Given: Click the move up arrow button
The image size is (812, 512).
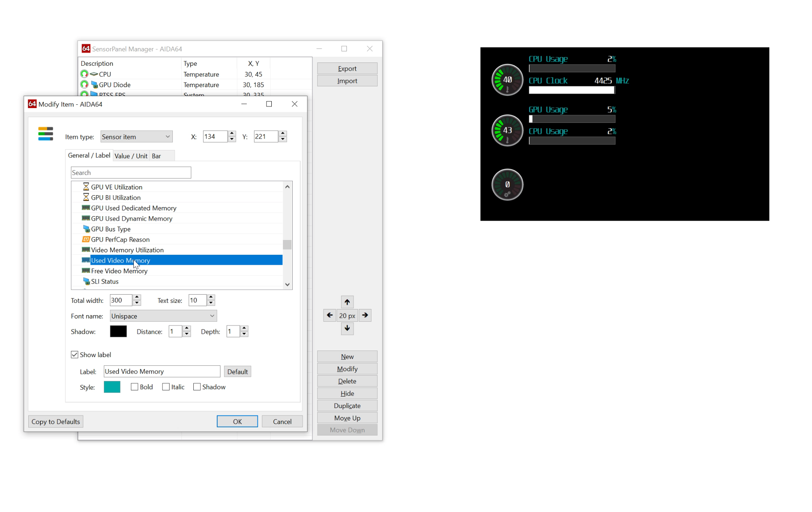Looking at the screenshot, I should tap(347, 302).
